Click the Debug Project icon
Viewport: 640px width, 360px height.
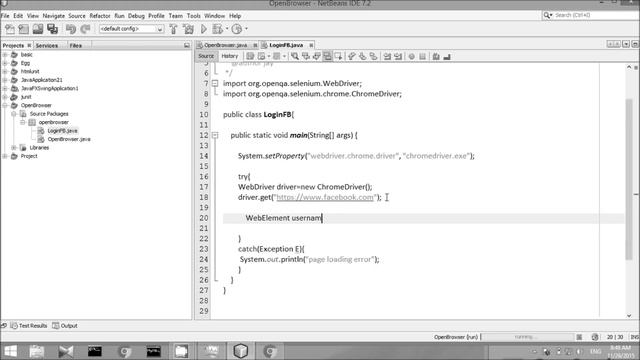point(218,29)
